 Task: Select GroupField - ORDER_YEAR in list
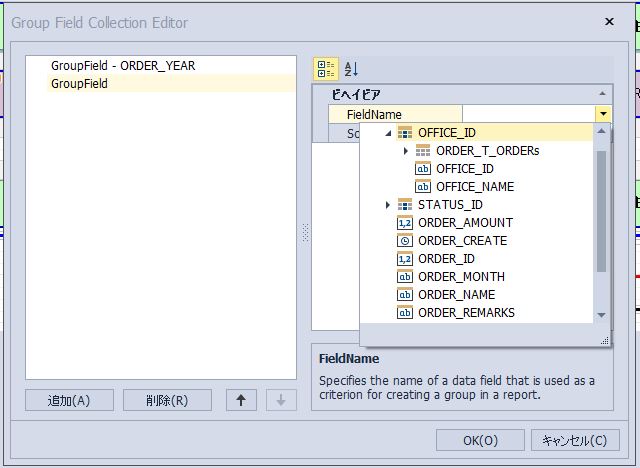click(123, 66)
